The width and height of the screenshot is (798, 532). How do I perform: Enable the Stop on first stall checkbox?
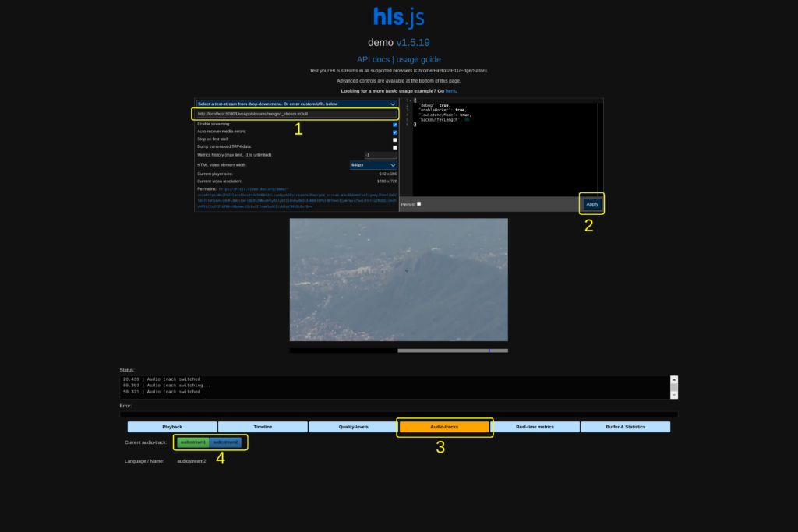(395, 140)
